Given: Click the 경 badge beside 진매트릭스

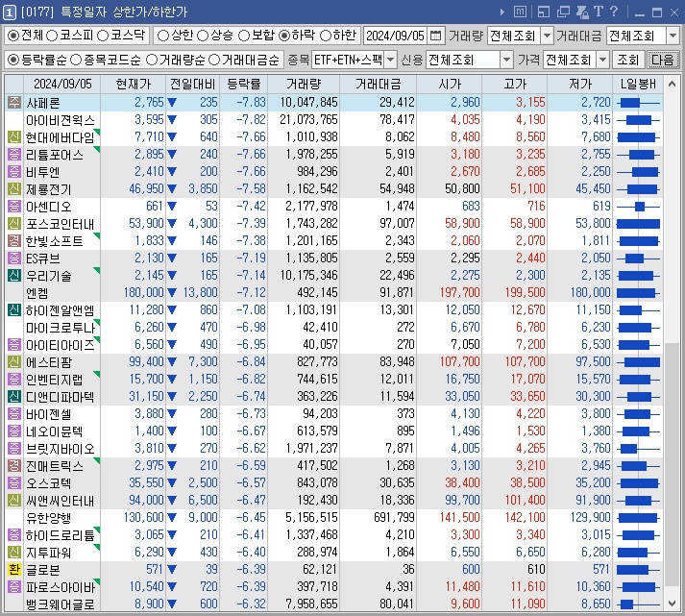Looking at the screenshot, I should pos(14,466).
